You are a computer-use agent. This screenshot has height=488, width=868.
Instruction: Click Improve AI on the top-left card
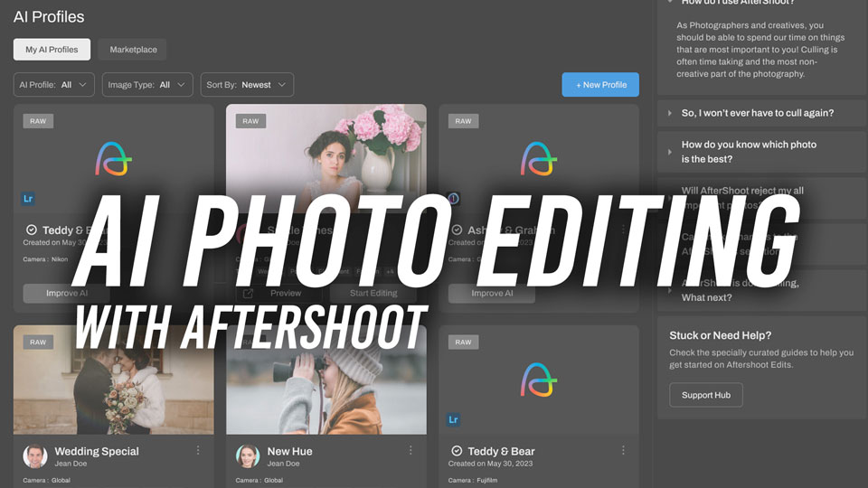(66, 293)
